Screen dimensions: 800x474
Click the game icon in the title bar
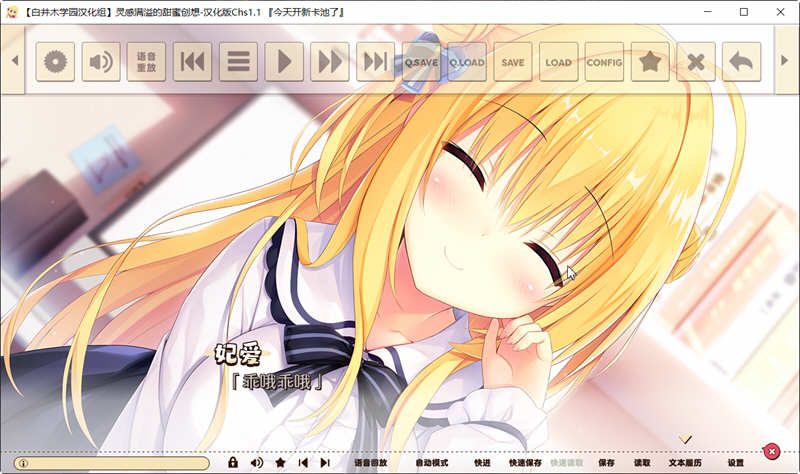(11, 12)
